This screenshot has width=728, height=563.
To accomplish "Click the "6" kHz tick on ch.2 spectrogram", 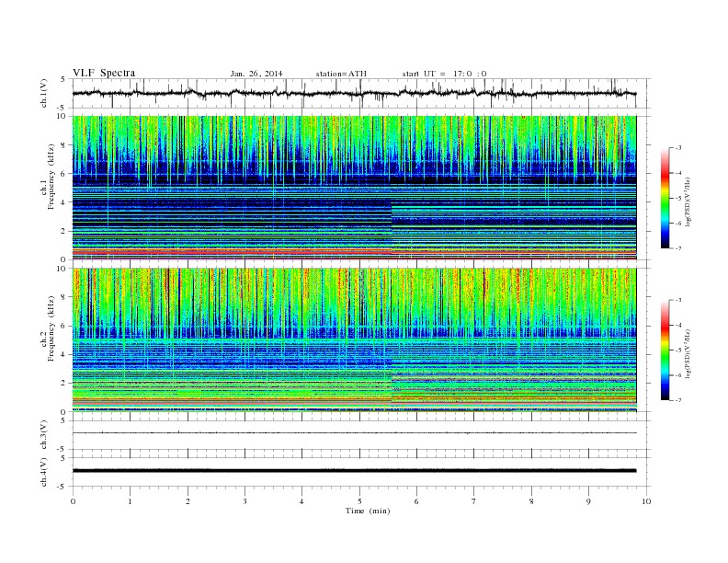I will 63,326.
